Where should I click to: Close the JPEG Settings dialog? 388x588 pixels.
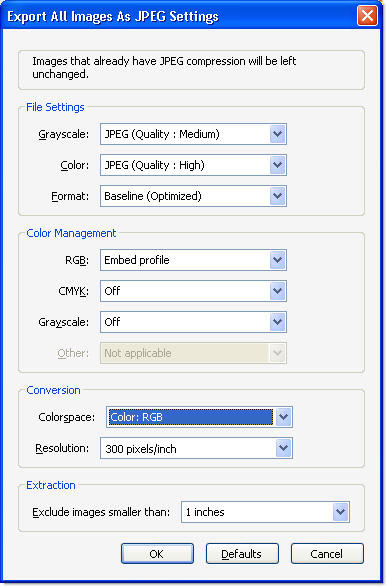tap(367, 16)
